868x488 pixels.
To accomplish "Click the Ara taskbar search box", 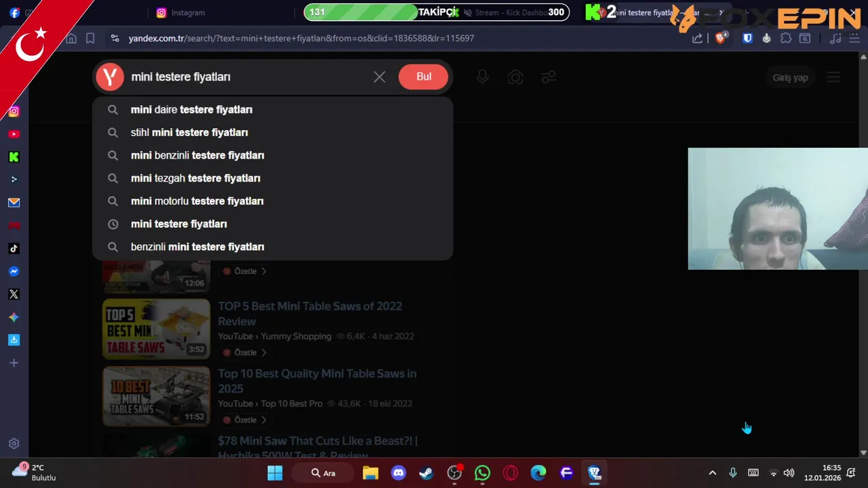I will (x=323, y=473).
